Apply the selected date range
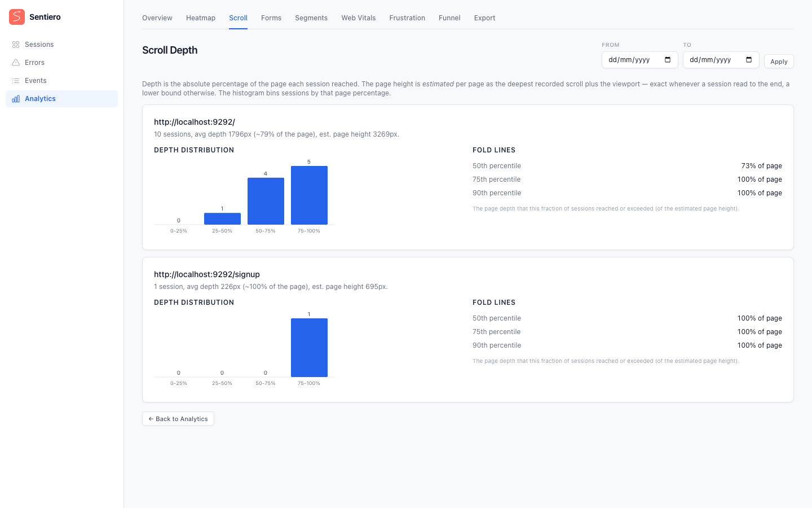 coord(779,62)
